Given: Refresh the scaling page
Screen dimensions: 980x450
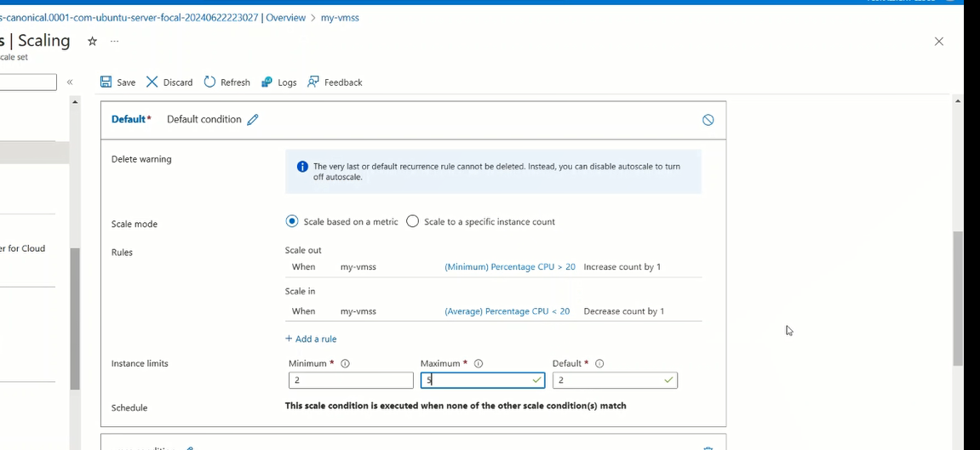Looking at the screenshot, I should coord(209,83).
